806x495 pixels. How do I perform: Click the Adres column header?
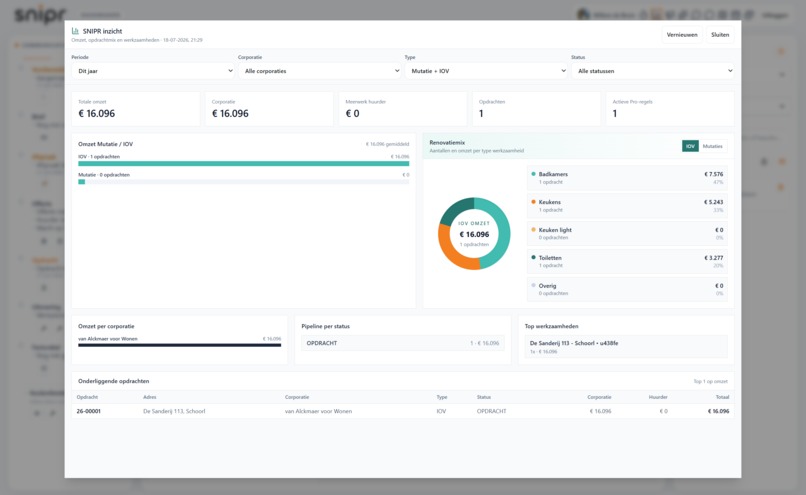tap(150, 397)
